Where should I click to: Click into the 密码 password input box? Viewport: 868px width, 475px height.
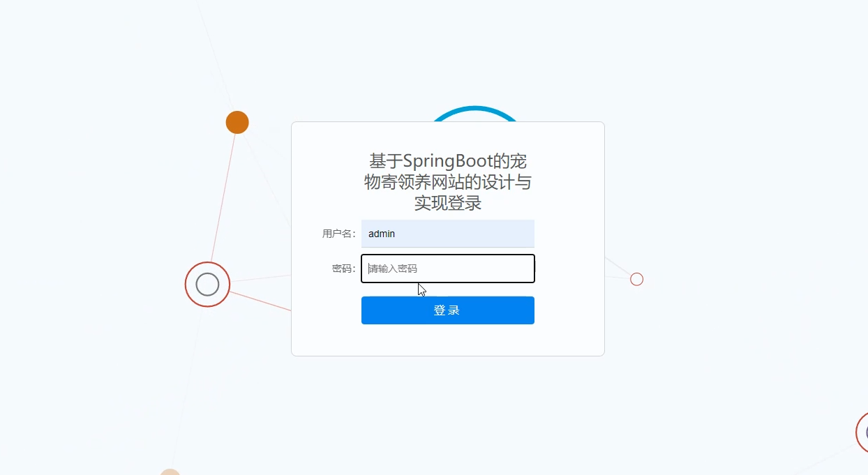tap(448, 269)
